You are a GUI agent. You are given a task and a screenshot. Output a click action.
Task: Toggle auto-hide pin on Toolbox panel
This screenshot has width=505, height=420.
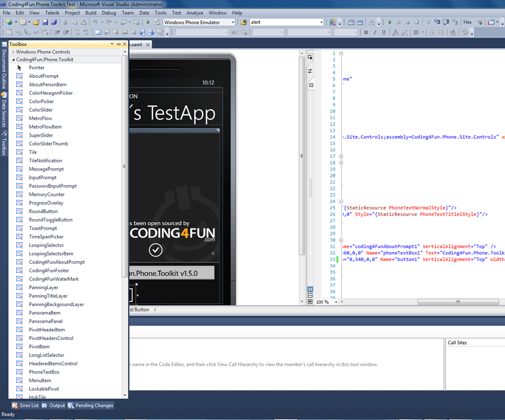click(x=118, y=44)
